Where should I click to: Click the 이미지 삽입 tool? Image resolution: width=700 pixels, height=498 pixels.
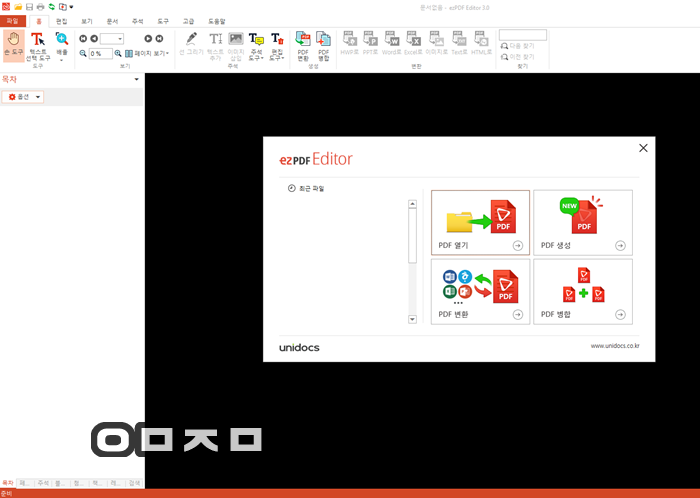tap(236, 46)
